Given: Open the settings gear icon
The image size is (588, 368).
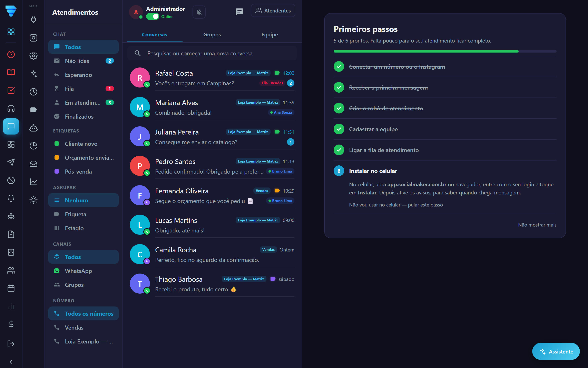Looking at the screenshot, I should coord(33,56).
